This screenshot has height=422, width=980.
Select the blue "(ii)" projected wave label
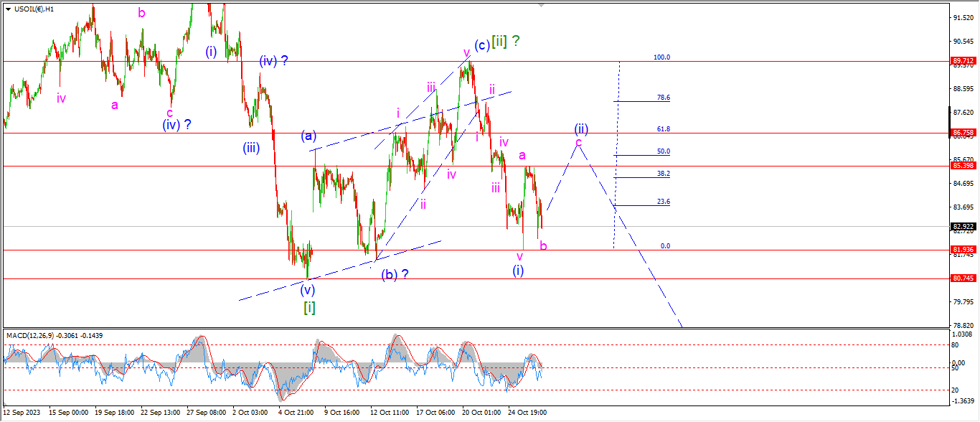tap(580, 129)
